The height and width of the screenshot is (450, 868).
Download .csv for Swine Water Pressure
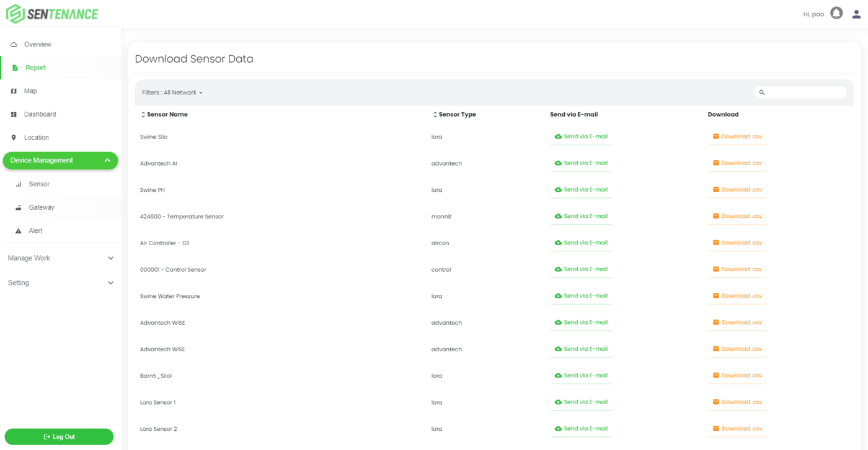737,296
